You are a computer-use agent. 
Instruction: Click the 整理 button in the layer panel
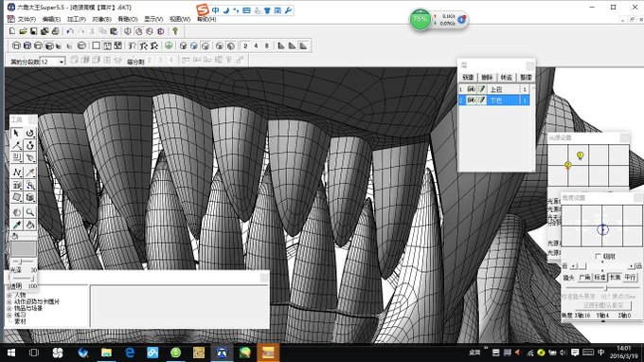526,77
